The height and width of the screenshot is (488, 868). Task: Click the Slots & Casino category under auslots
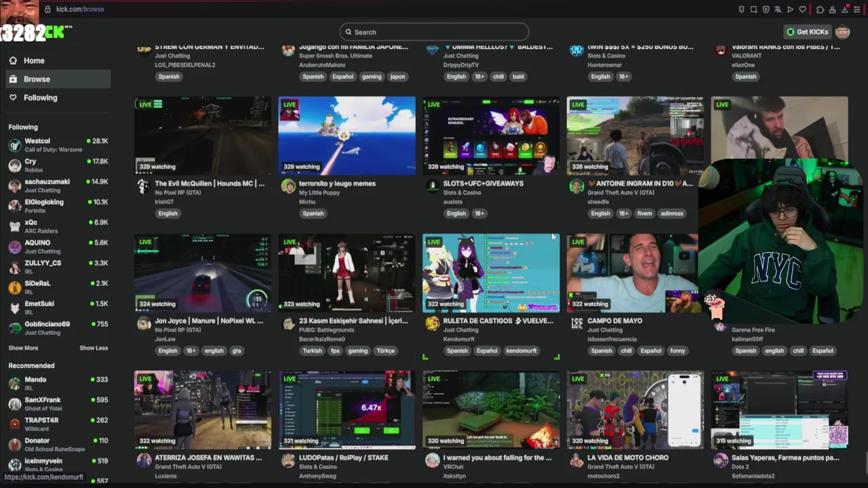coord(462,192)
